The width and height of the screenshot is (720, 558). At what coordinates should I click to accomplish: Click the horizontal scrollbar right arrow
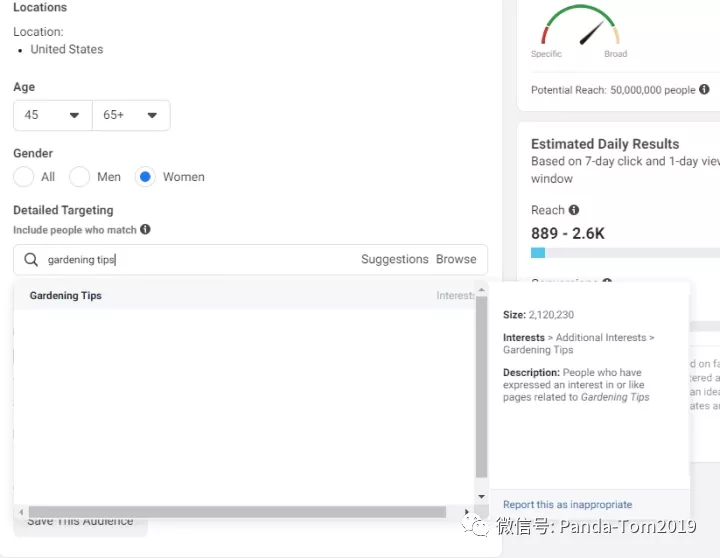coord(467,512)
